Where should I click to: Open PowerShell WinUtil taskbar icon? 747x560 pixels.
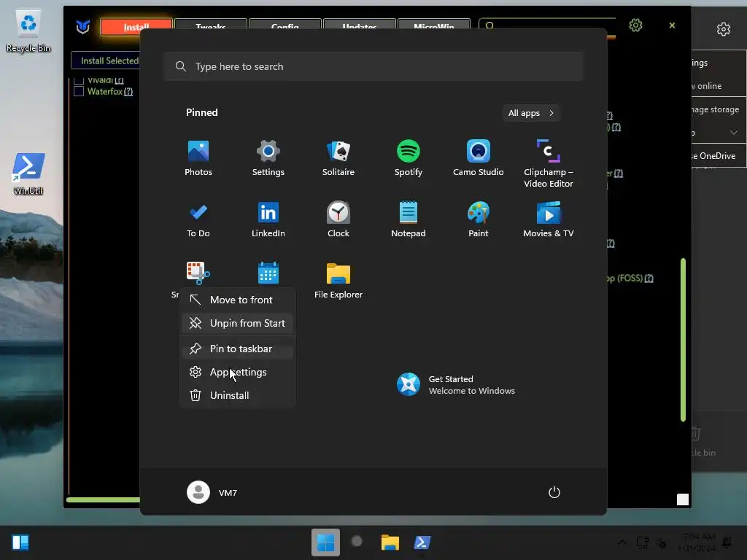click(422, 542)
